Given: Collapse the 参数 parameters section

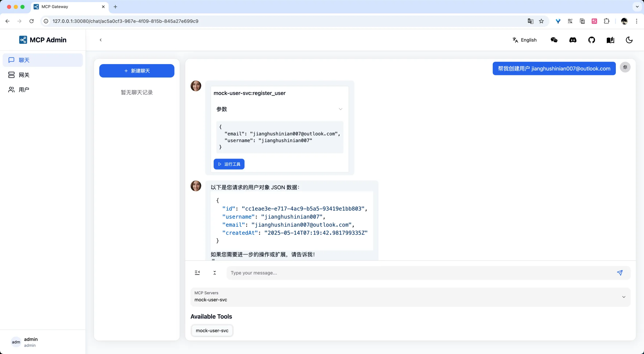Looking at the screenshot, I should tap(340, 109).
